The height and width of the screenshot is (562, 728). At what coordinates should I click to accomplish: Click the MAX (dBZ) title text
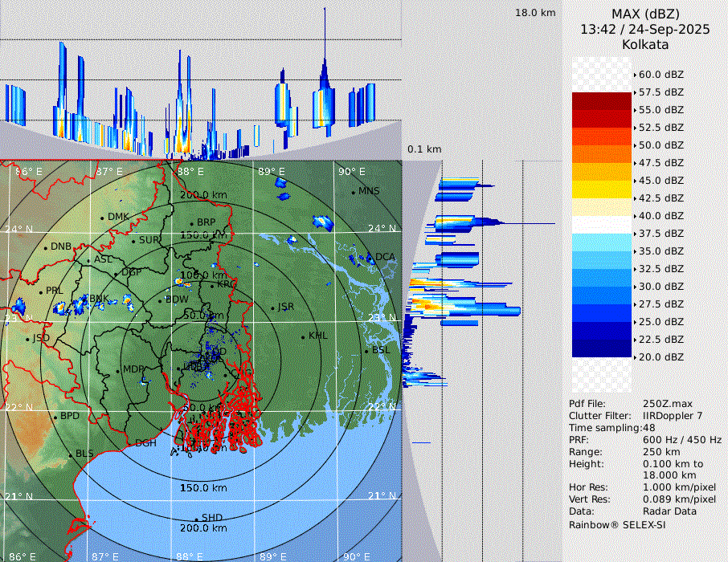coord(645,14)
